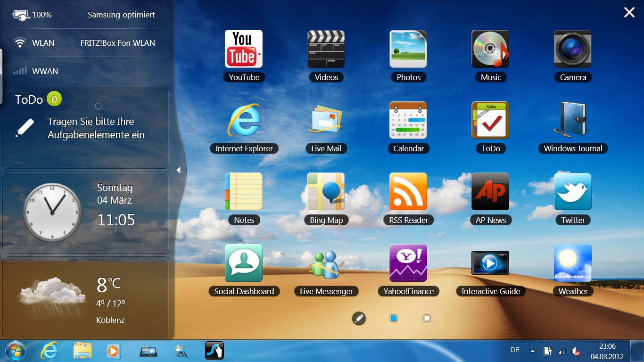
Task: Open Yahoo!Finance app icon
Action: tap(408, 263)
